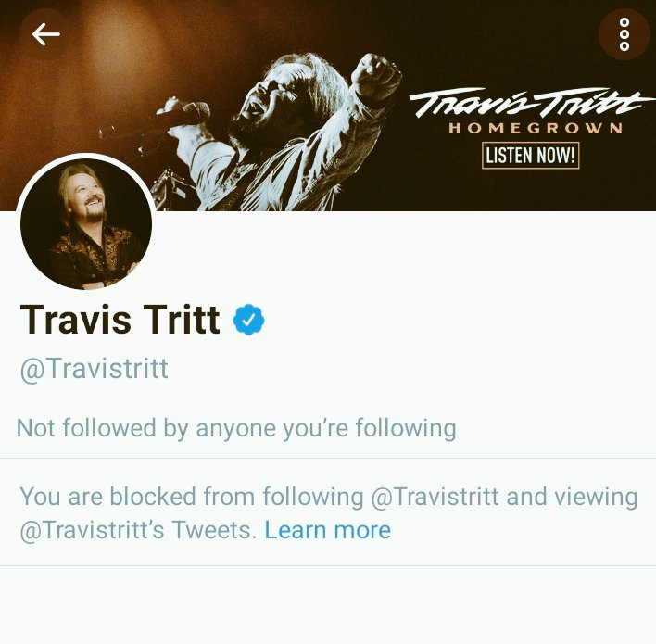Open the three-dot overflow menu

coord(624,34)
